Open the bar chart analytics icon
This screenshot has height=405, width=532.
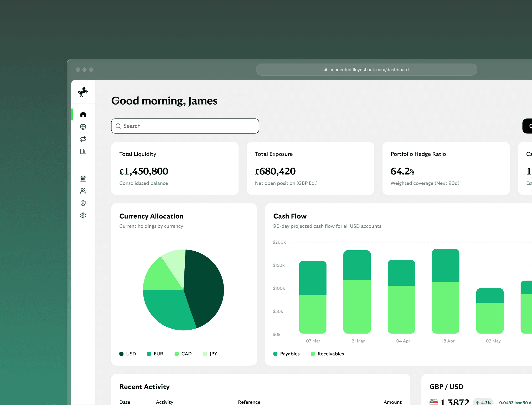(83, 151)
